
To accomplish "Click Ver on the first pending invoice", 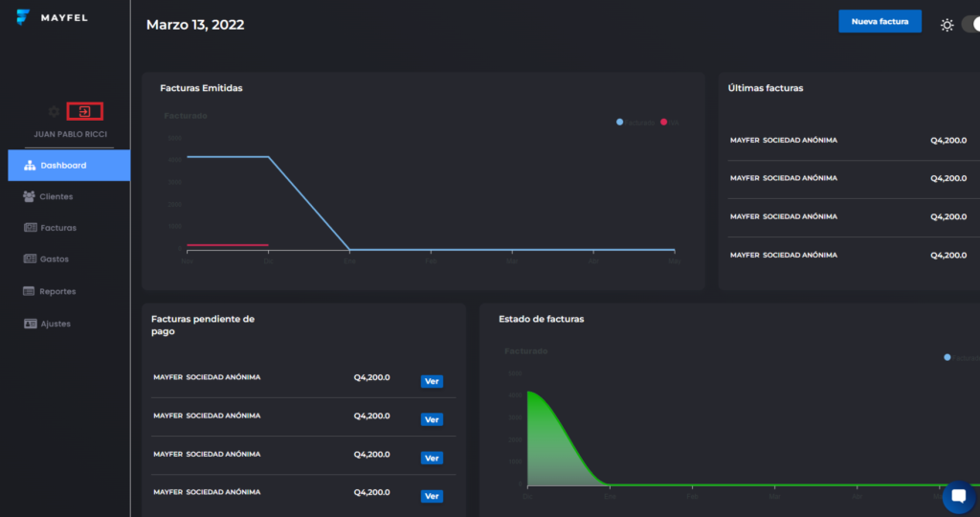I will pyautogui.click(x=432, y=381).
